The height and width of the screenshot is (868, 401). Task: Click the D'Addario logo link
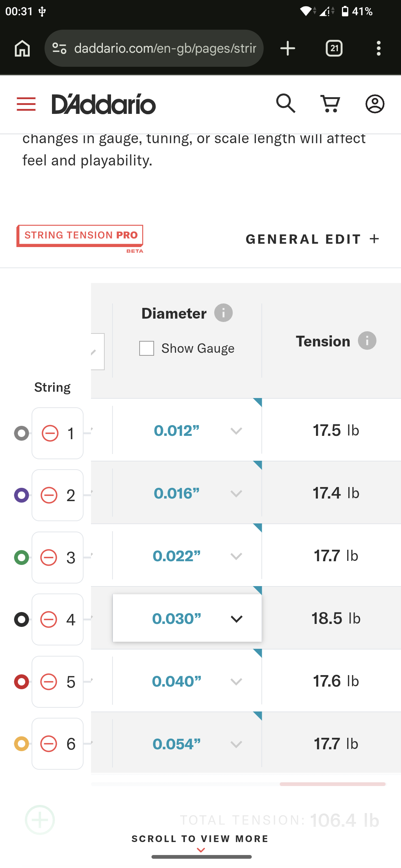pyautogui.click(x=104, y=104)
